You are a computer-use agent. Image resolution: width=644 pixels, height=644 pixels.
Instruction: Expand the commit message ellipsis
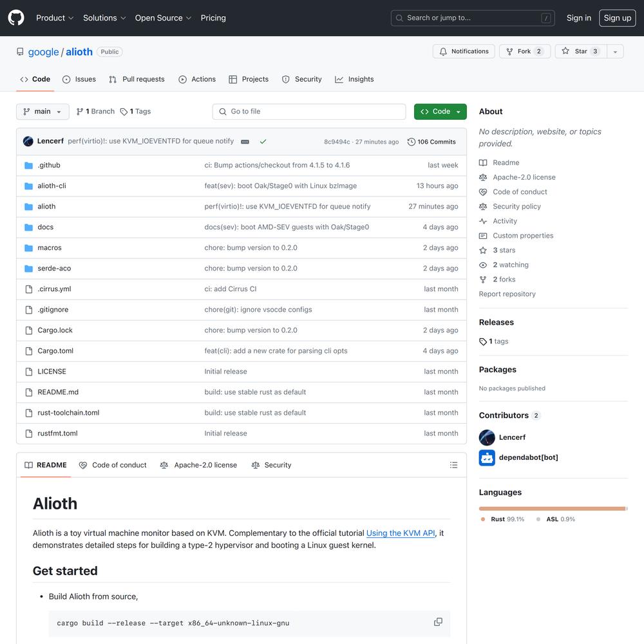click(245, 142)
